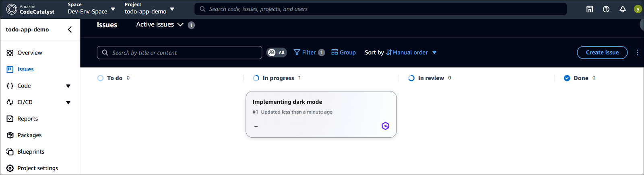Go to Reports in the sidebar
This screenshot has width=644, height=175.
27,119
